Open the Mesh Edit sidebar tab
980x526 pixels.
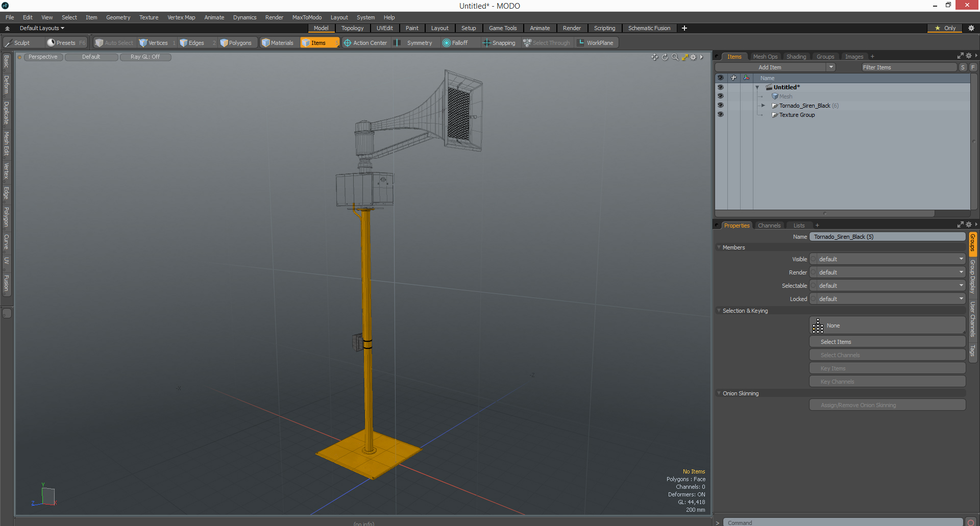click(7, 144)
